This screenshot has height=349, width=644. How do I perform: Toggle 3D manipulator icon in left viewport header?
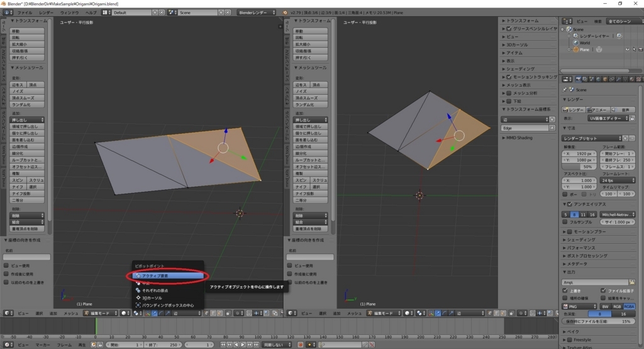148,313
